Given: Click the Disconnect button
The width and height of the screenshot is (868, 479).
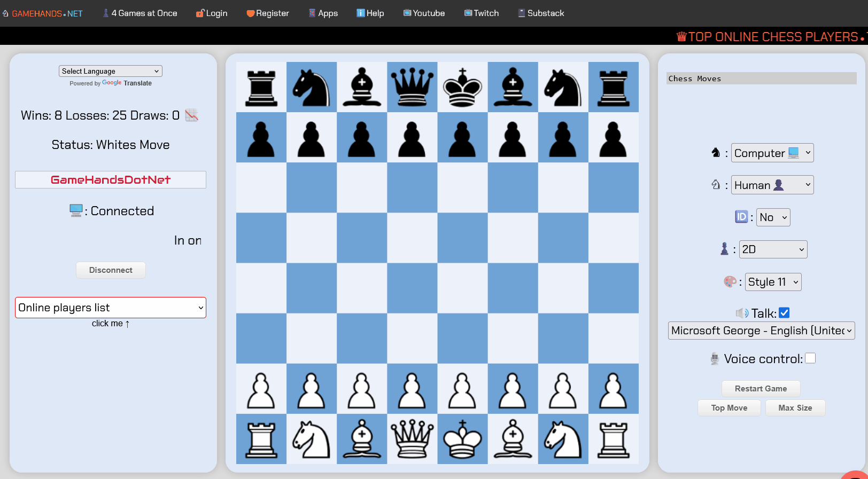Looking at the screenshot, I should tap(111, 270).
